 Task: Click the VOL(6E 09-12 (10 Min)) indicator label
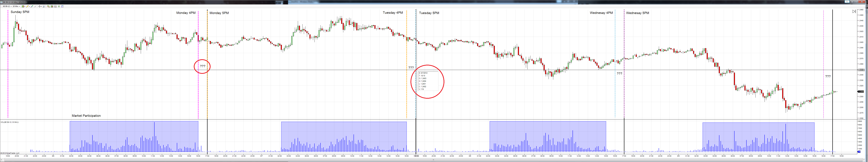point(9,122)
